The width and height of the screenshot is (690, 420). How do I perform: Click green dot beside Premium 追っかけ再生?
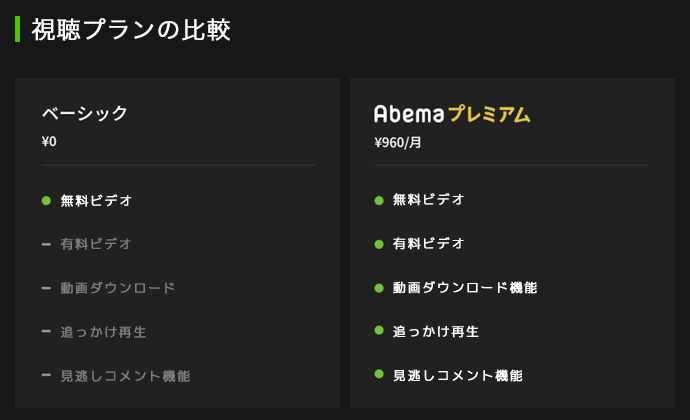click(x=379, y=330)
